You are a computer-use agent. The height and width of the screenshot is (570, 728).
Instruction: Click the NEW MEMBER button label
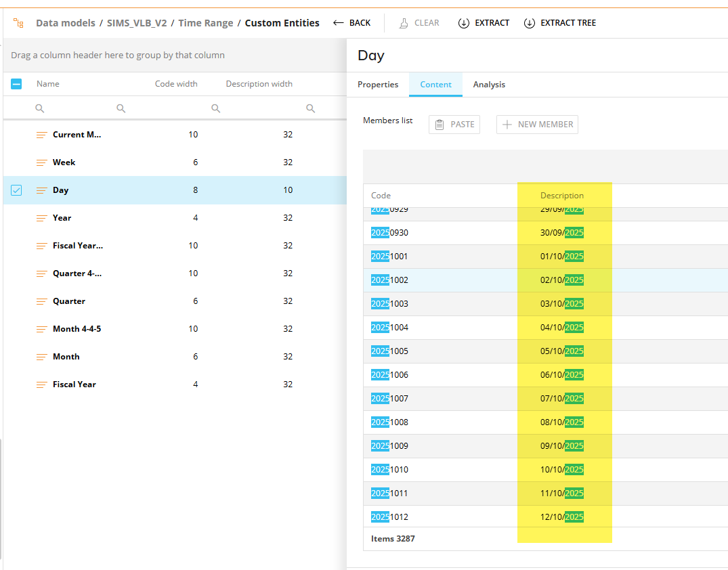click(545, 125)
